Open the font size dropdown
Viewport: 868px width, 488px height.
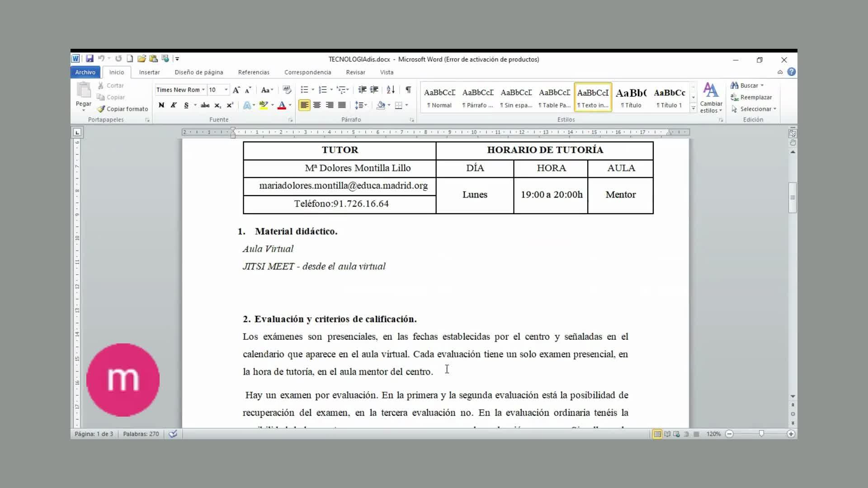(x=226, y=89)
